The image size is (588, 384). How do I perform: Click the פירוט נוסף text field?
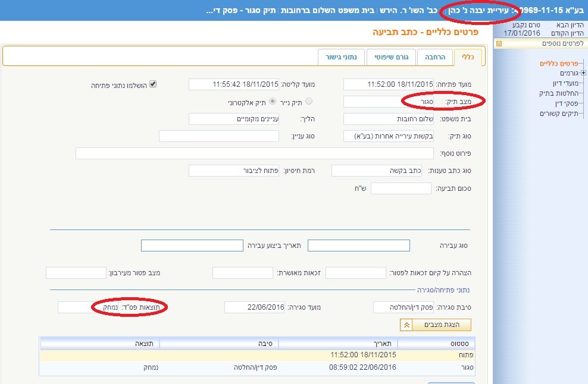tap(254, 153)
